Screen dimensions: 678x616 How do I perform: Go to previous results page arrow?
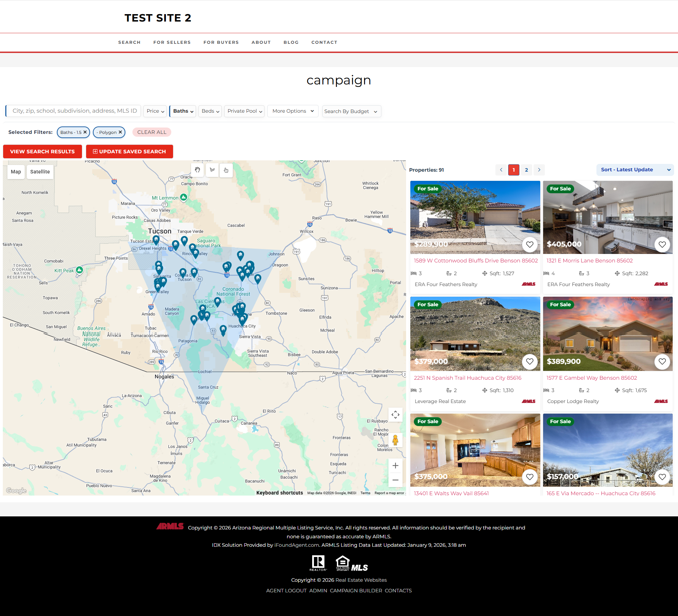click(501, 170)
